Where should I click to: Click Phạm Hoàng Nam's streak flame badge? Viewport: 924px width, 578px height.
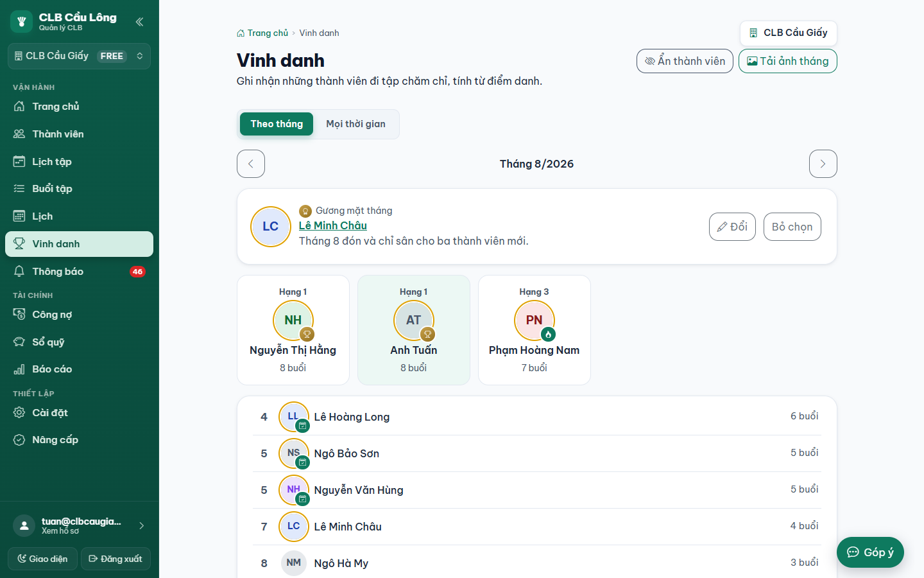coord(548,334)
